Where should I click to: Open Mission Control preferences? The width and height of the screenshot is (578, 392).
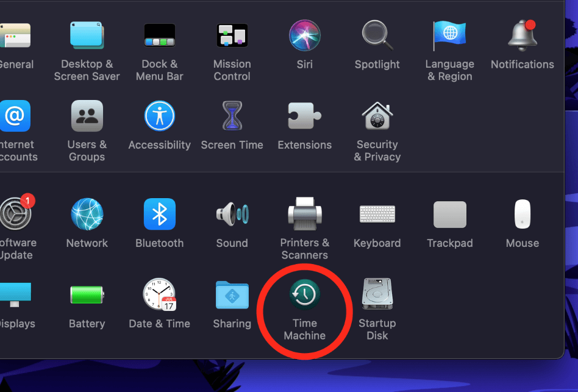pos(232,36)
